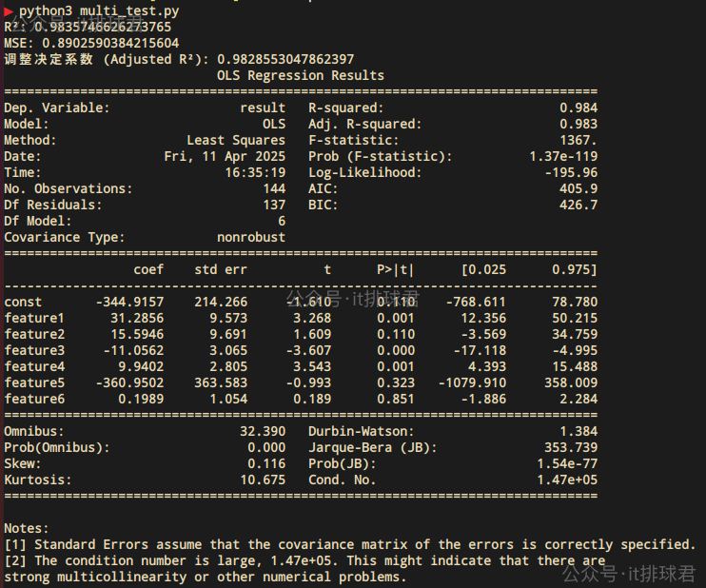Click the nonrobust covariance type value
This screenshot has width=706, height=588.
coord(251,237)
